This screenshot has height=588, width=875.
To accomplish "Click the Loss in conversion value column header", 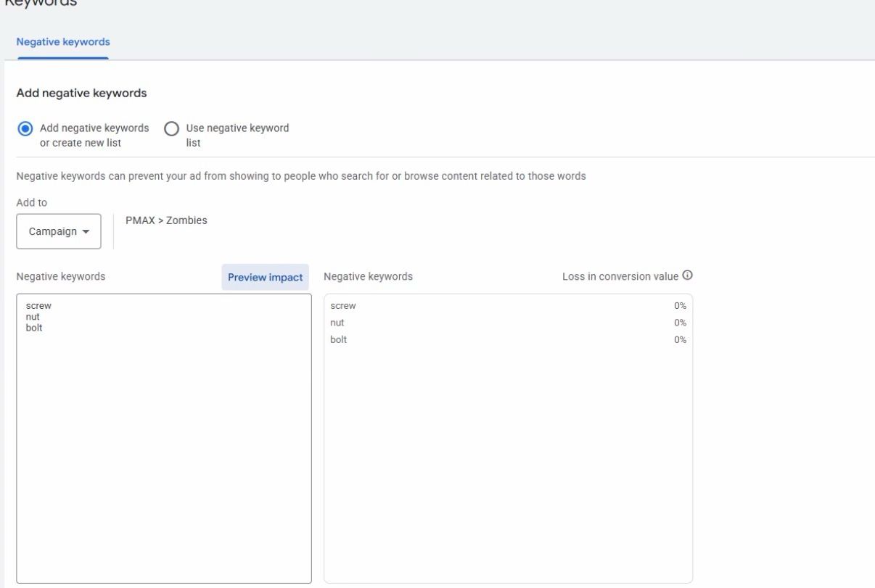I will (x=620, y=276).
